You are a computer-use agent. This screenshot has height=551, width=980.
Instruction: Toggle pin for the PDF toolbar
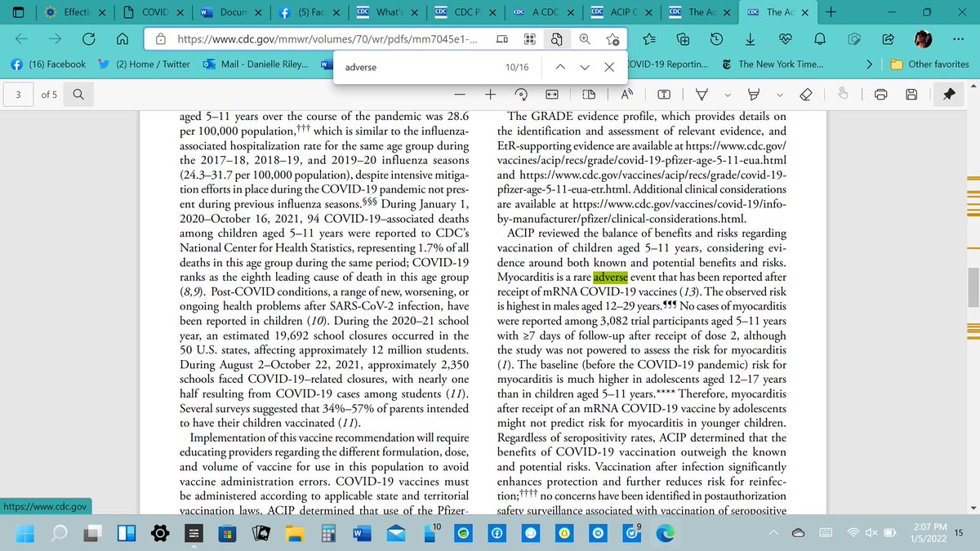pos(948,95)
